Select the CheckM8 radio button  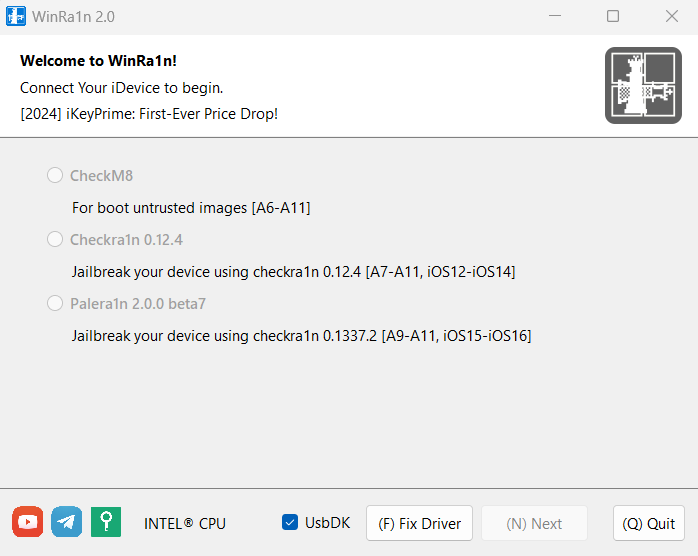55,175
